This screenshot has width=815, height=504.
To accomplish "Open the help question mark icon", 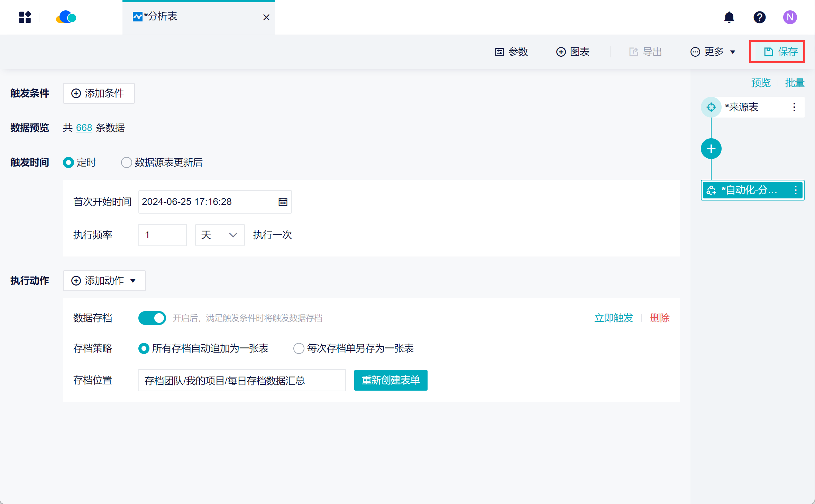I will click(x=759, y=17).
